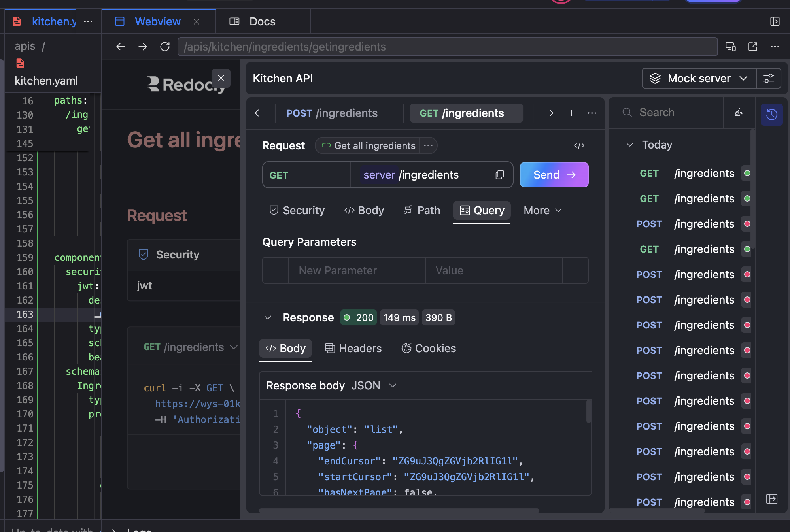Open the environment settings sliders icon
The height and width of the screenshot is (532, 790).
(768, 78)
